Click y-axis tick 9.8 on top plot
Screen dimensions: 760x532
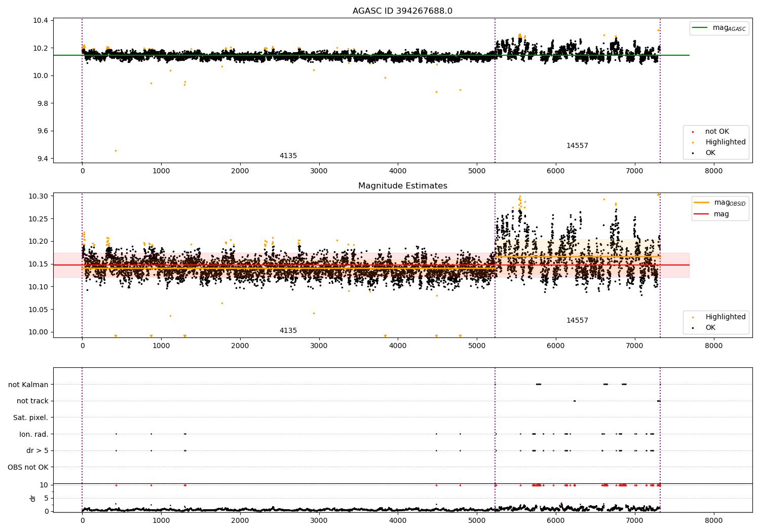[43, 103]
